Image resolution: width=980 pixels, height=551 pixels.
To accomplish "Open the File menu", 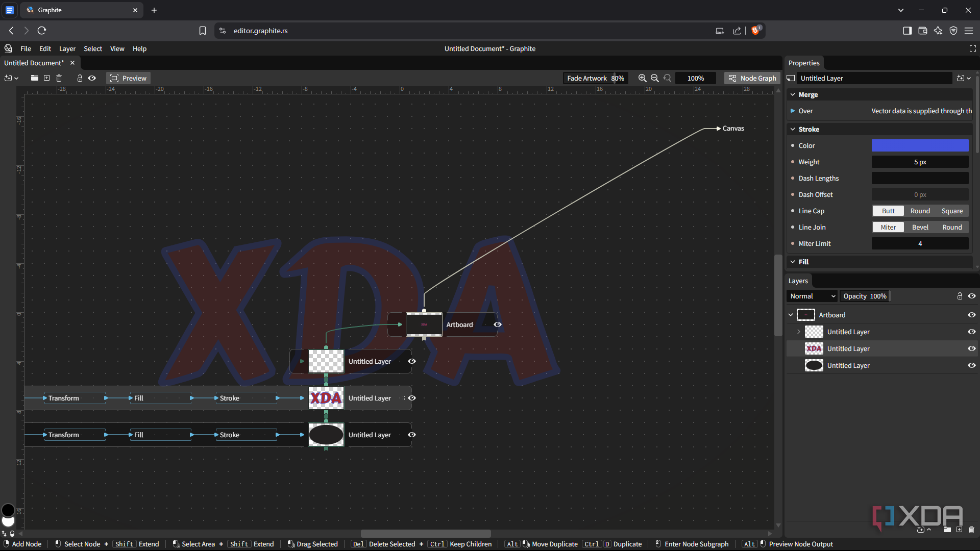I will click(26, 48).
